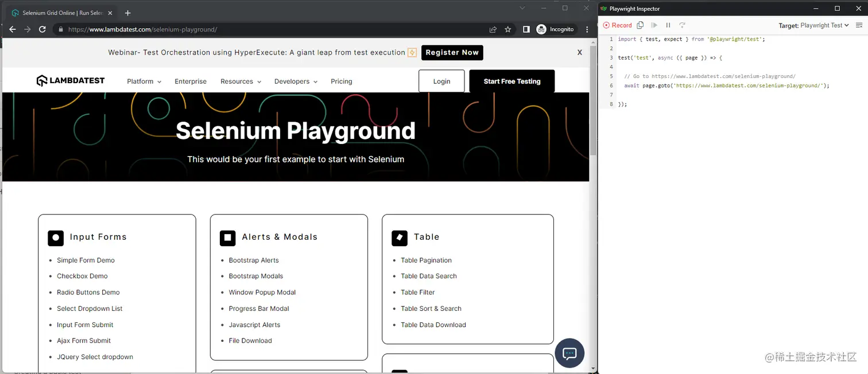Open the chat bubble widget
The width and height of the screenshot is (868, 374).
click(x=569, y=353)
